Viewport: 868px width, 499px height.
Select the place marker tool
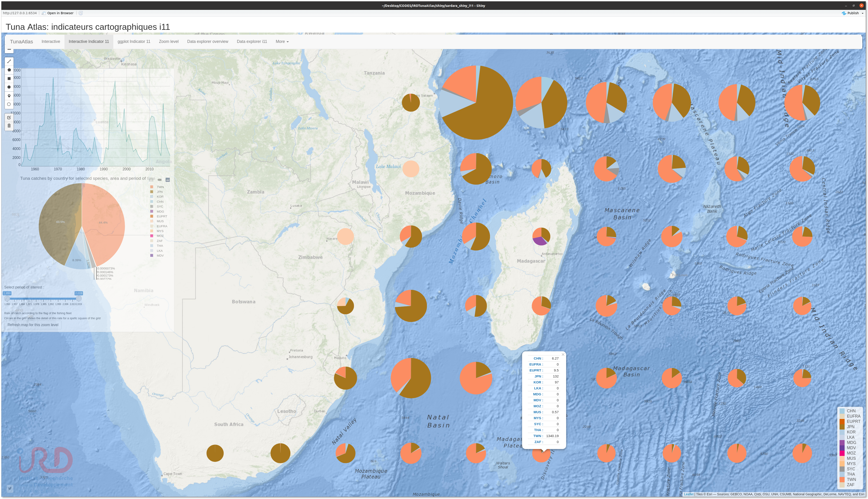click(x=9, y=96)
